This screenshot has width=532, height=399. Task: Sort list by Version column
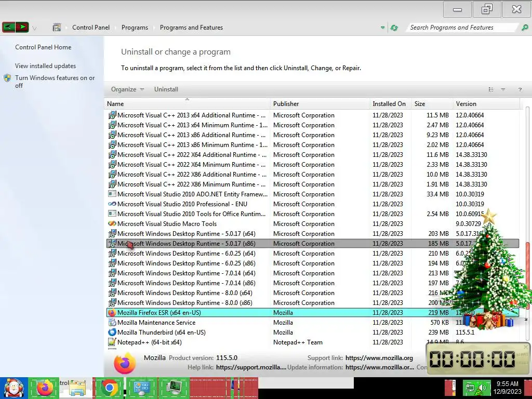click(486, 104)
